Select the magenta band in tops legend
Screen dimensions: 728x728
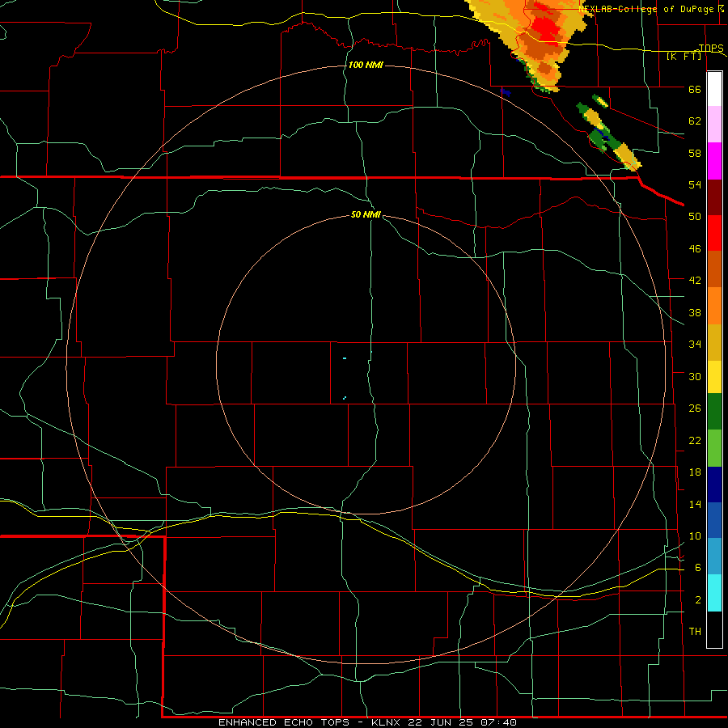(714, 161)
